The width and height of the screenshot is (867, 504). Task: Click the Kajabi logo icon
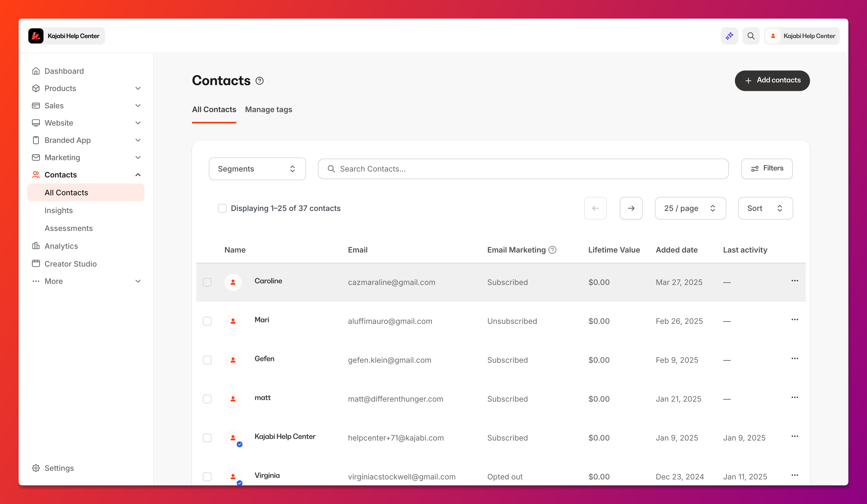pyautogui.click(x=36, y=36)
